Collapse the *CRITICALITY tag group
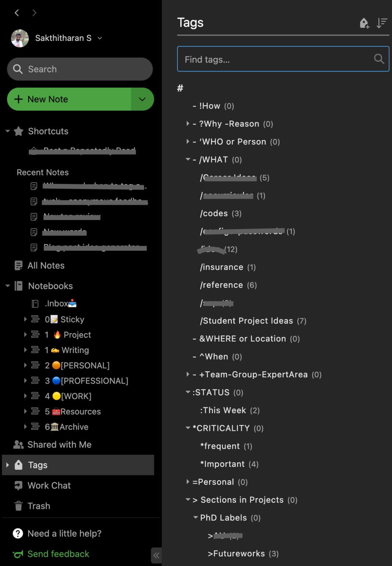Screen dimensions: 392x566 click(188, 428)
